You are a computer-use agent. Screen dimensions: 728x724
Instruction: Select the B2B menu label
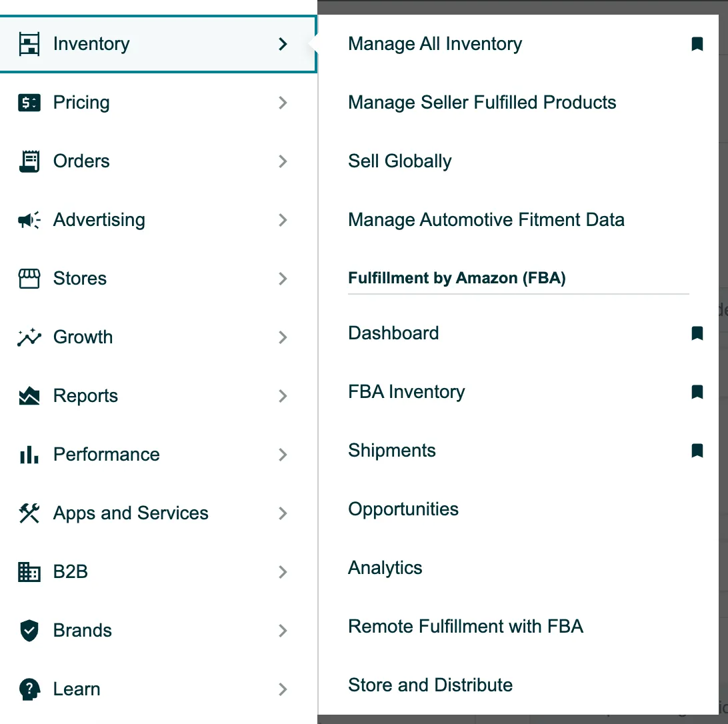coord(70,572)
